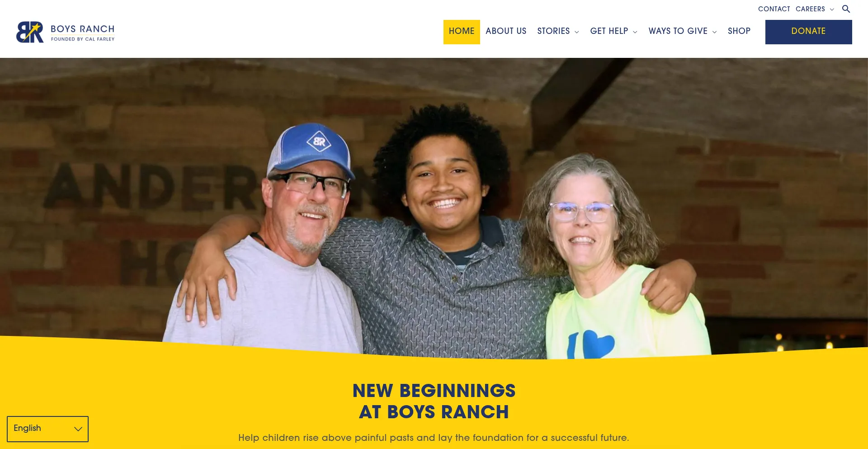Expand the Stories dropdown chevron

click(x=576, y=32)
